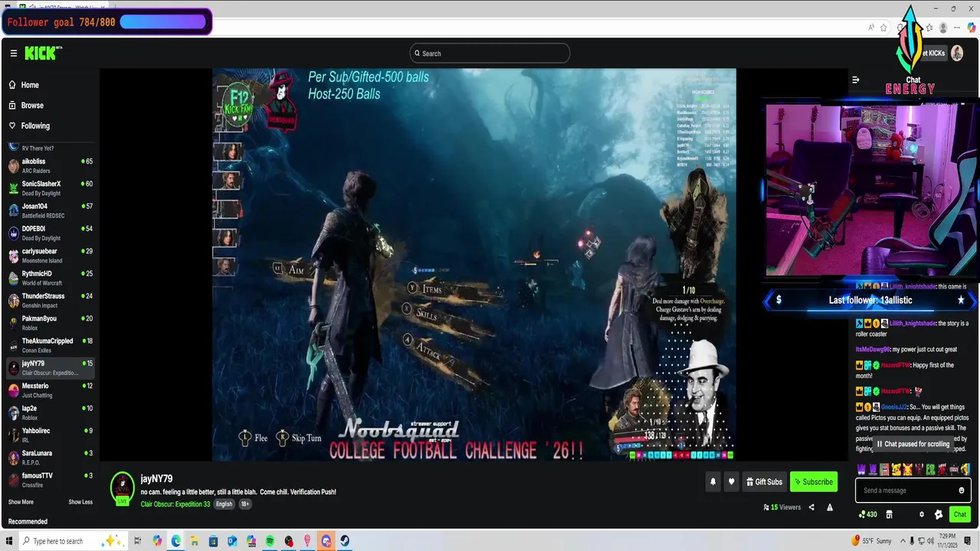Open Outlook from taskbar

pyautogui.click(x=232, y=541)
